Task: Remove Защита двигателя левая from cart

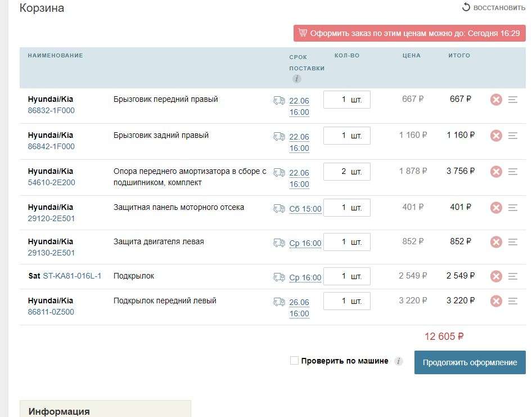Action: 495,242
